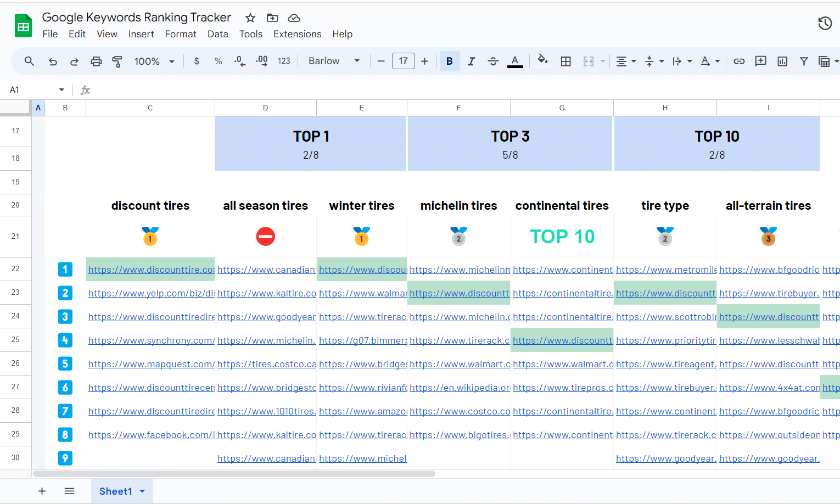Expand the zoom 100% dropdown

coord(154,61)
